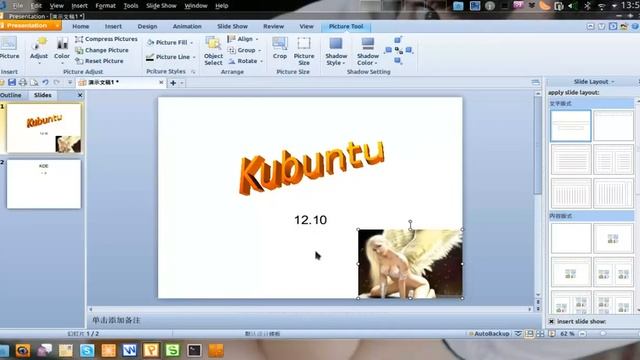Click the zoom slider handle

point(603,333)
